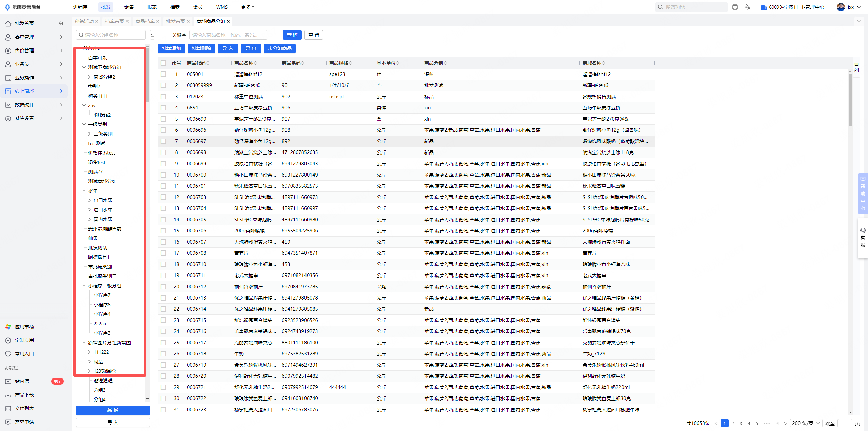This screenshot has height=431, width=868.
Task: Switch to the 商品档案 tab
Action: pos(145,21)
